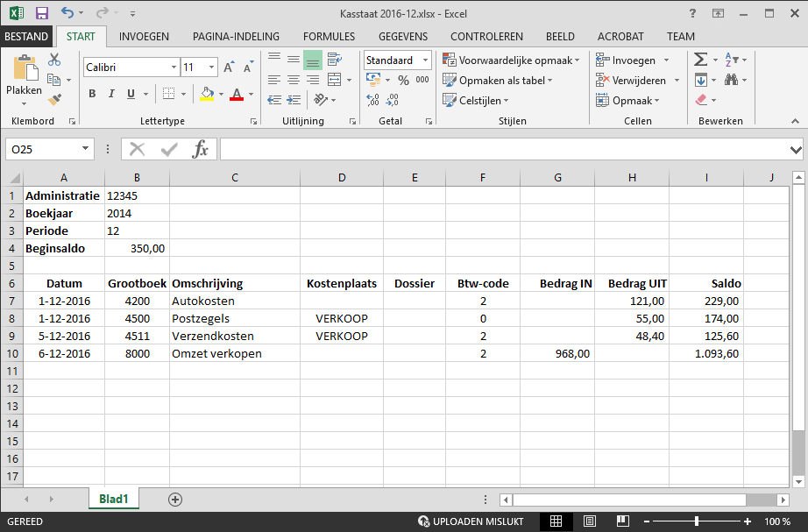808x532 pixels.
Task: Click the Cut scissors icon
Action: 54,60
